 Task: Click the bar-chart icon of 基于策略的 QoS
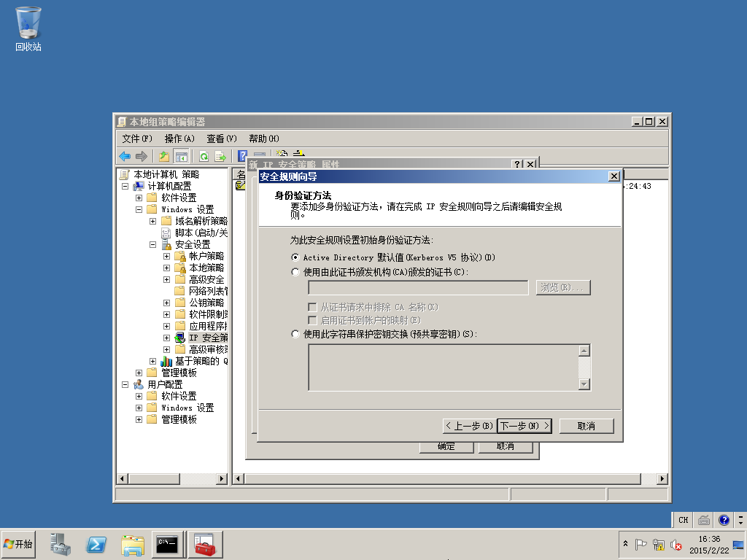(166, 362)
